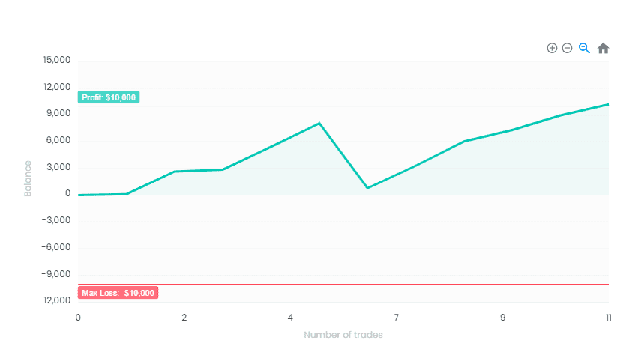Click the x-axis tick label 7
Screen dimensions: 632x364
tap(397, 318)
